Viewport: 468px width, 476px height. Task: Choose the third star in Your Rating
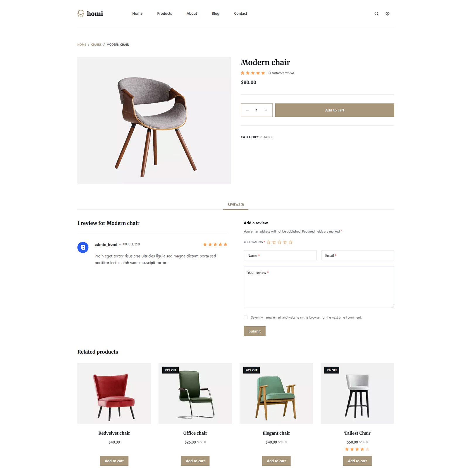click(x=280, y=242)
